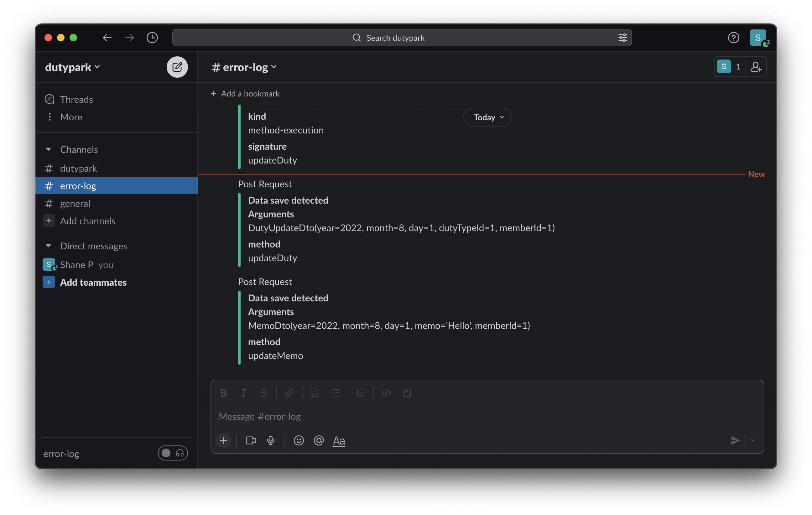Image resolution: width=812 pixels, height=515 pixels.
Task: Click the microphone audio clip icon
Action: 270,440
